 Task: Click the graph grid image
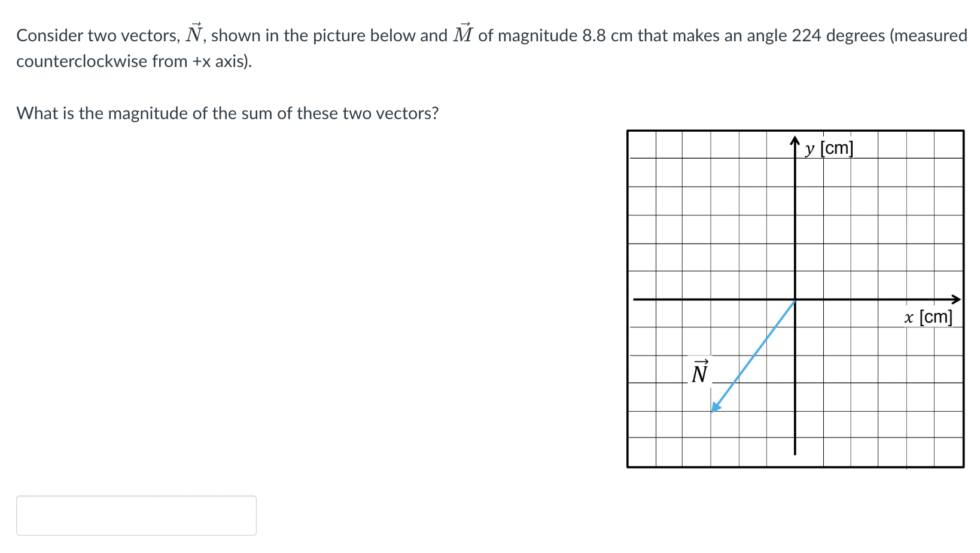point(796,298)
